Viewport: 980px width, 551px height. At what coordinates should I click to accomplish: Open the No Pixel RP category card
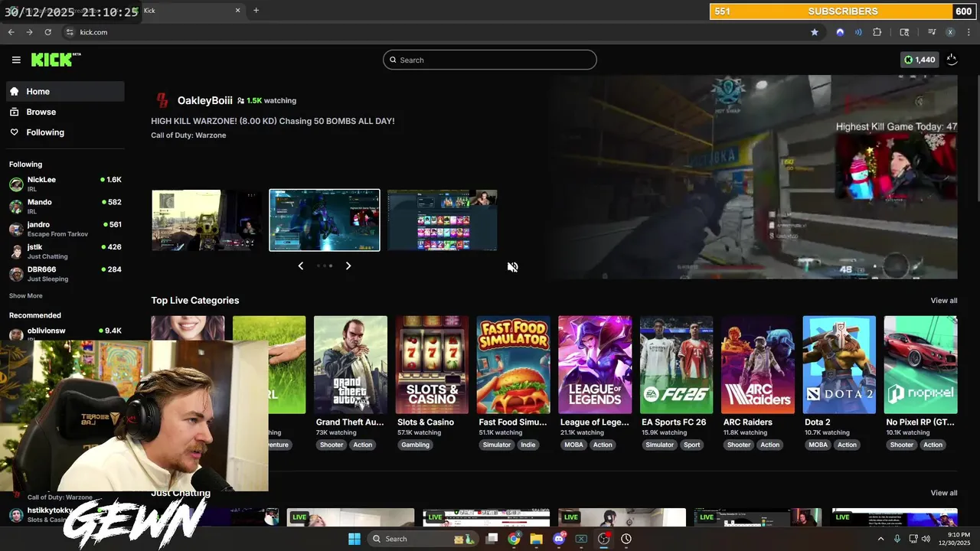pyautogui.click(x=920, y=365)
